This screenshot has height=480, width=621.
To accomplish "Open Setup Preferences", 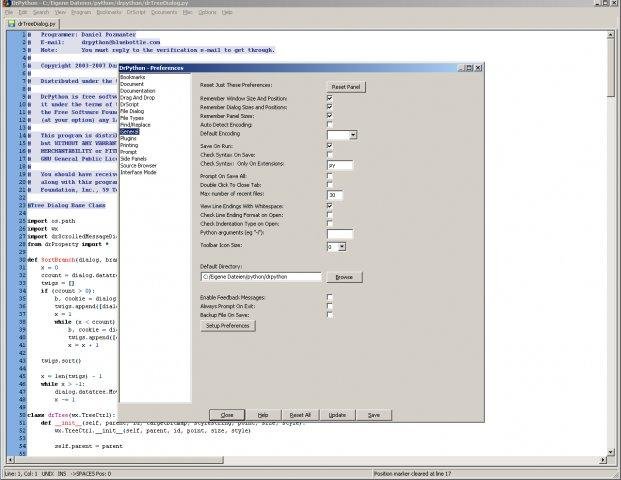I will (228, 326).
